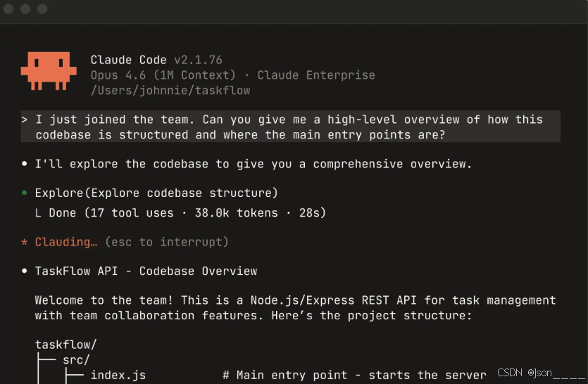Viewport: 588px width, 384px height.
Task: Click the middle gray window control dot
Action: click(25, 8)
